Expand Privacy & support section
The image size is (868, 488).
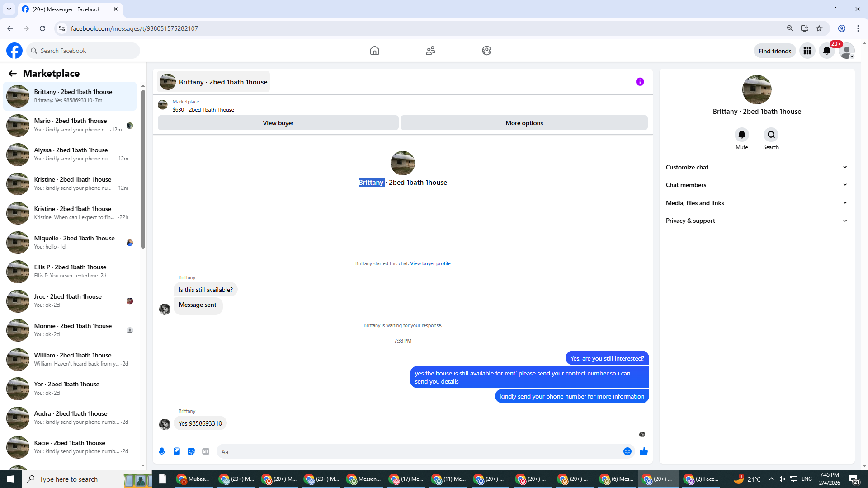pyautogui.click(x=756, y=221)
